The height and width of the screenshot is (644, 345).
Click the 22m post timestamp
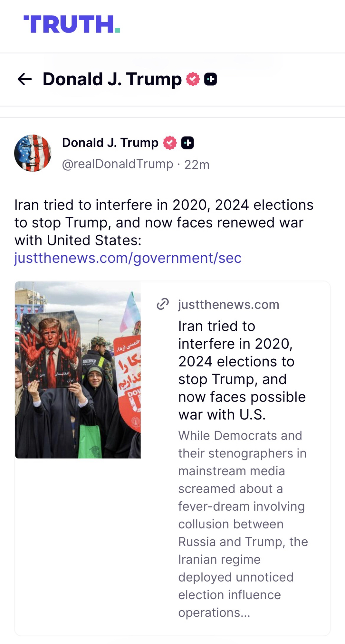[197, 165]
